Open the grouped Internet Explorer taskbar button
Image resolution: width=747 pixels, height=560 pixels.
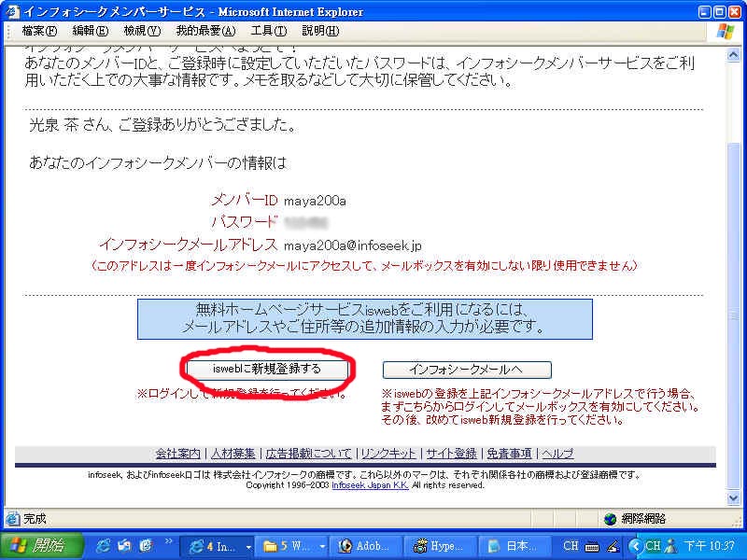(x=215, y=546)
